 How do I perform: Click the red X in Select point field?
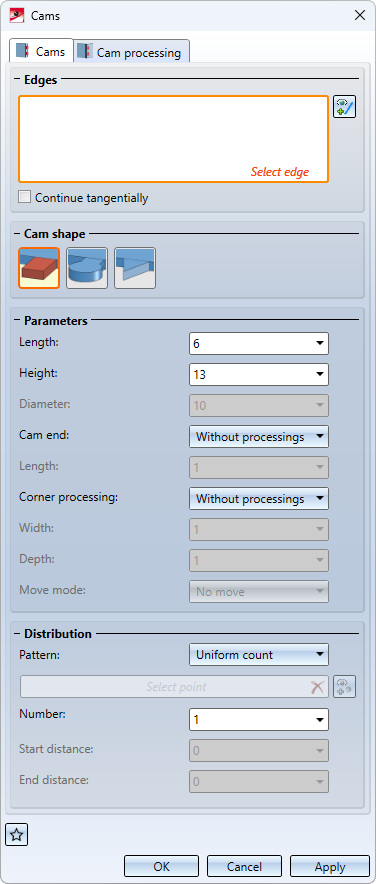tap(318, 687)
